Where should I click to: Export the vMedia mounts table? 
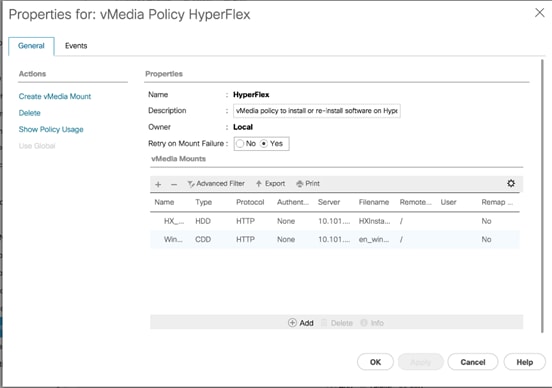270,183
